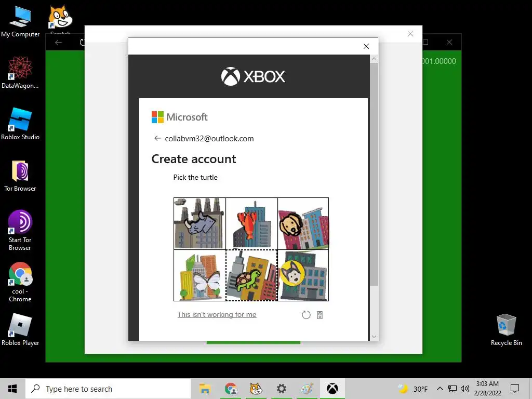Close the background green window
532x399 pixels.
449,42
